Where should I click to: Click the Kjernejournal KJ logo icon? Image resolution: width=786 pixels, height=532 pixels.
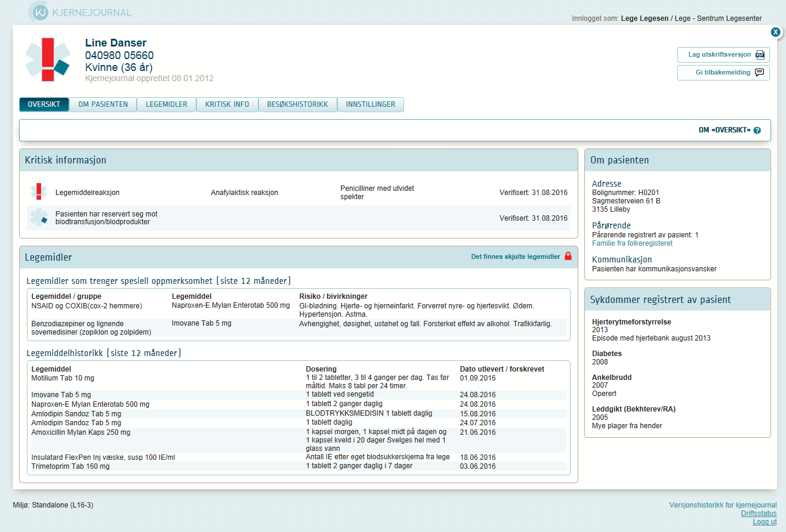pyautogui.click(x=40, y=12)
